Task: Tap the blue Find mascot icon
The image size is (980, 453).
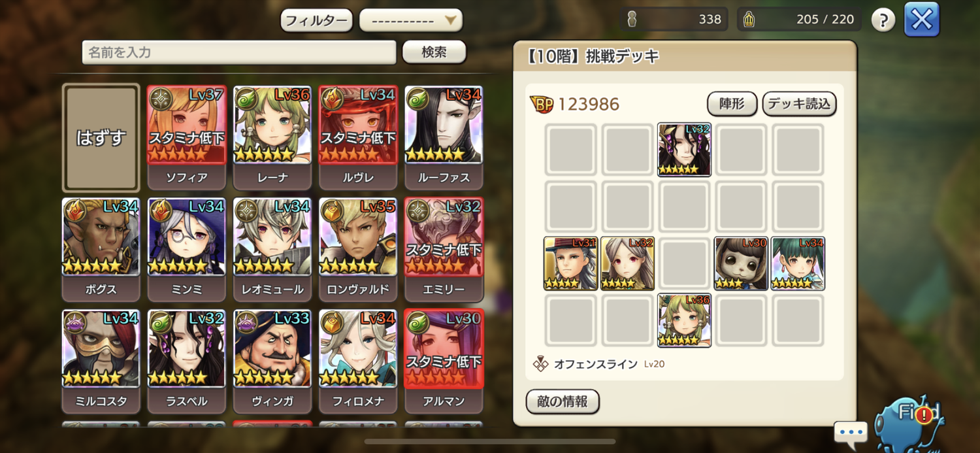Action: pyautogui.click(x=909, y=422)
